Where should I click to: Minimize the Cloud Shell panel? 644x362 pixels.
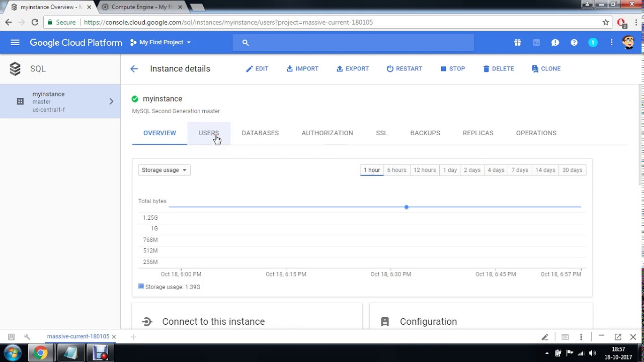(x=601, y=336)
